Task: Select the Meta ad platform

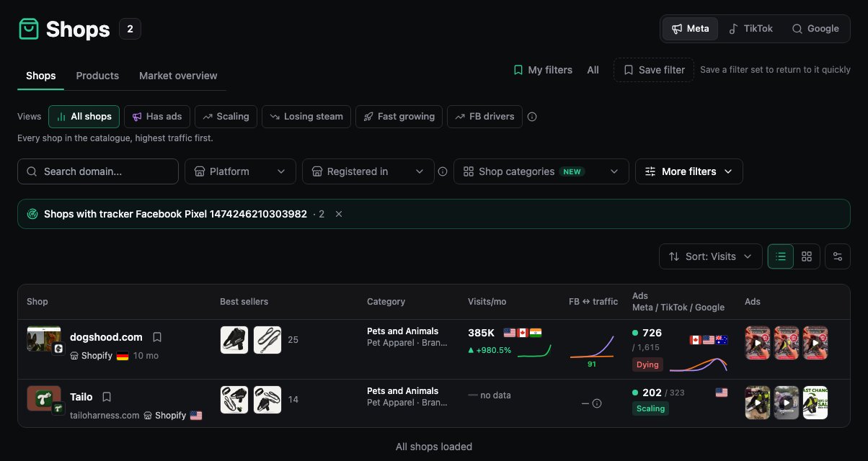Action: click(690, 29)
